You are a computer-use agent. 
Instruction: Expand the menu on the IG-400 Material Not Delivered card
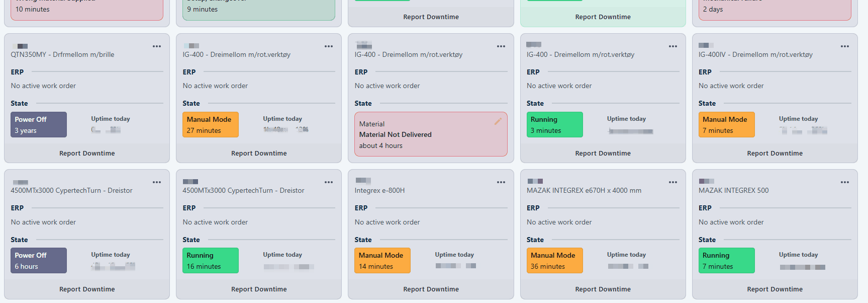click(501, 46)
